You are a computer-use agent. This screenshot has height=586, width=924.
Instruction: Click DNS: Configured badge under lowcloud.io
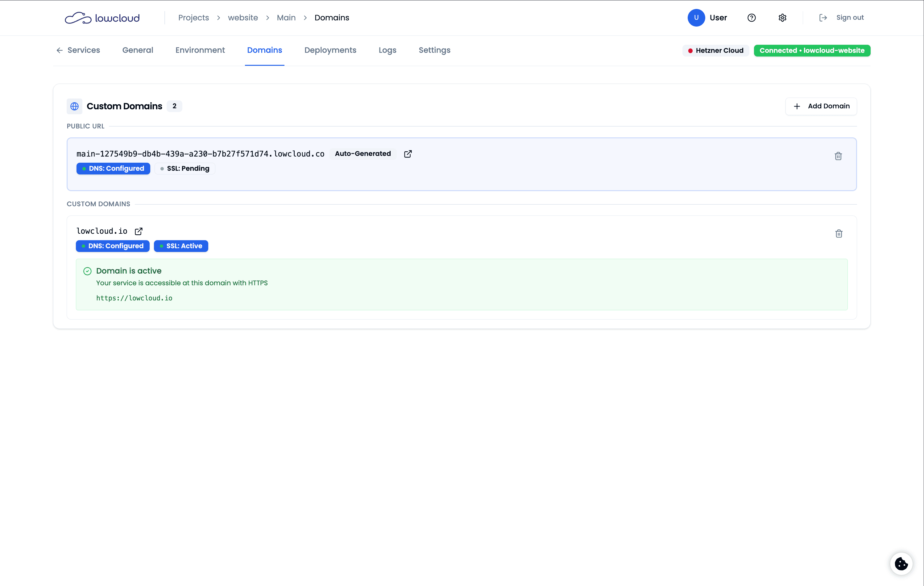112,246
